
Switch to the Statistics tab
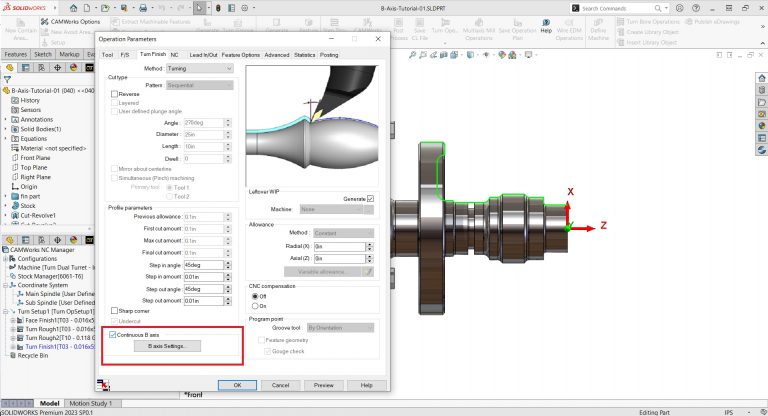point(305,55)
